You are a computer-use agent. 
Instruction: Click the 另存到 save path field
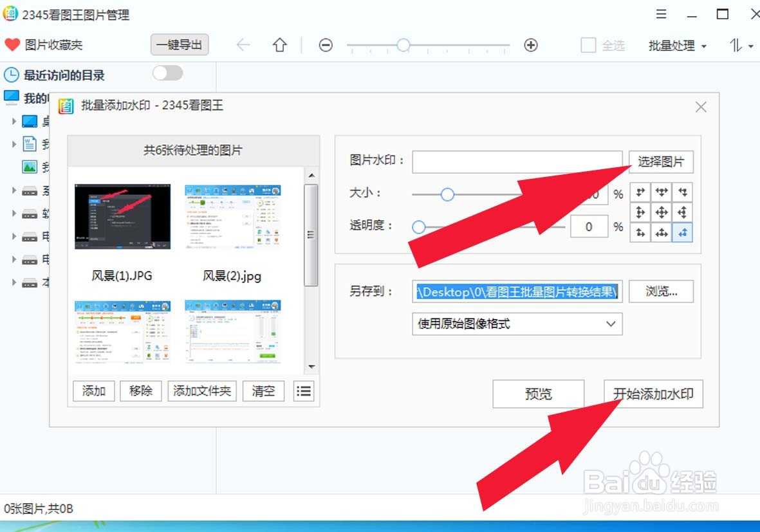coord(517,291)
